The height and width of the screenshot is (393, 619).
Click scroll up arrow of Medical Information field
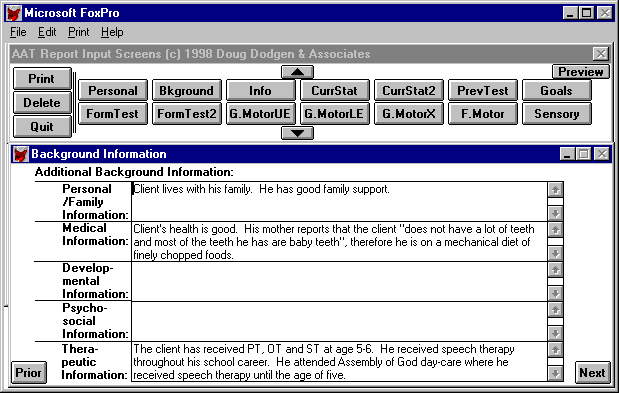tap(555, 229)
